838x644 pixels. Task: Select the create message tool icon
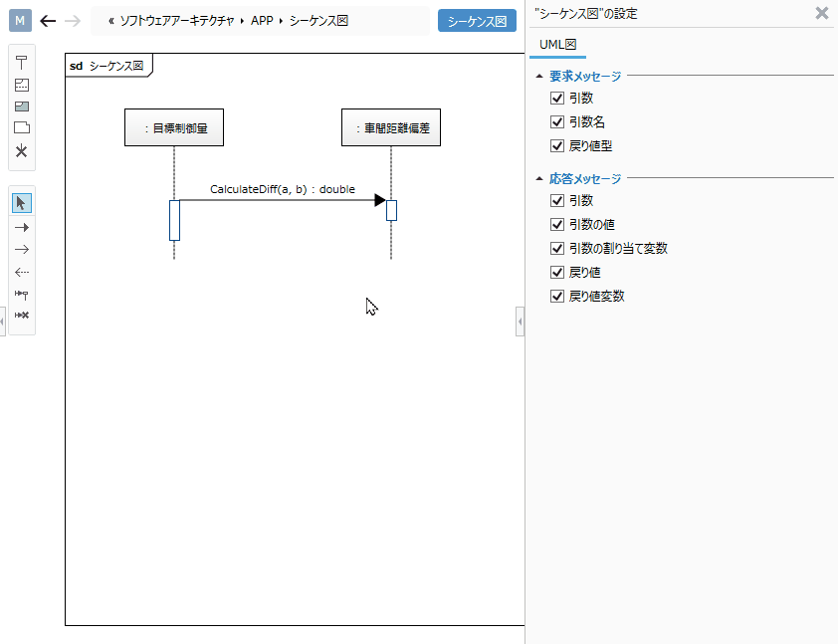point(21,294)
